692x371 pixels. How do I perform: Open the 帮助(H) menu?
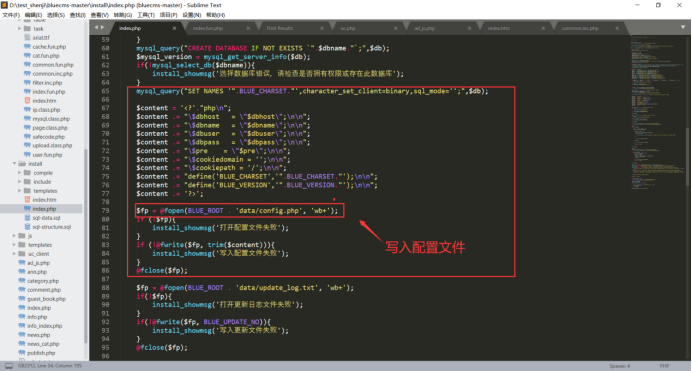click(x=215, y=15)
